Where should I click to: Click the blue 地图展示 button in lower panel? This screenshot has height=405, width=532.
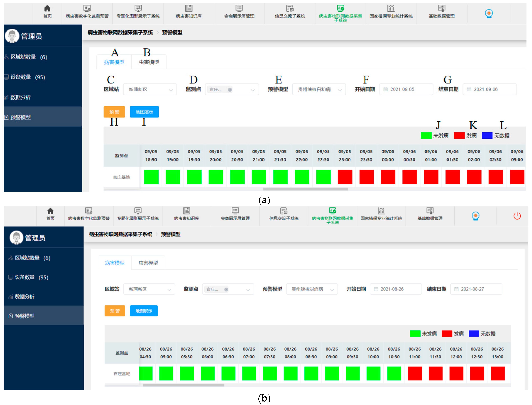pyautogui.click(x=144, y=311)
